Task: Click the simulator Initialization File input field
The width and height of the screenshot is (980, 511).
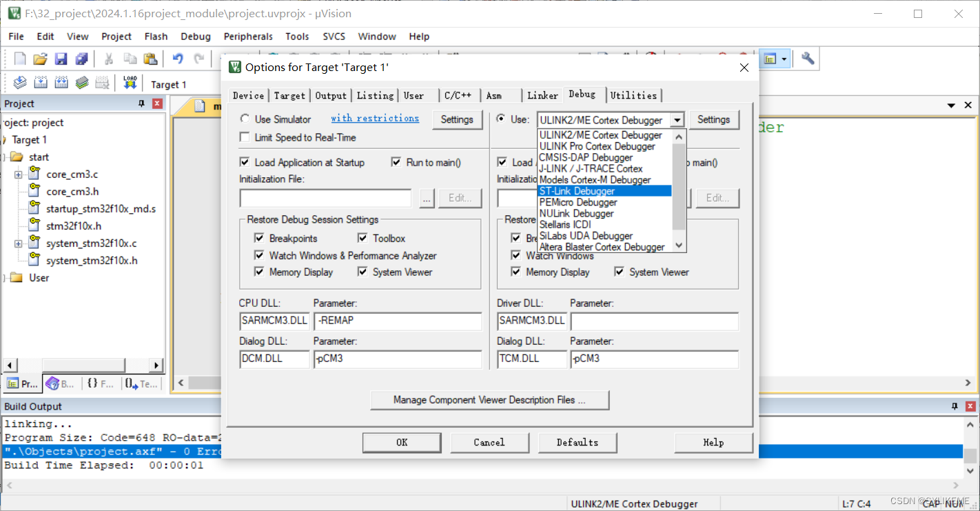Action: coord(325,198)
